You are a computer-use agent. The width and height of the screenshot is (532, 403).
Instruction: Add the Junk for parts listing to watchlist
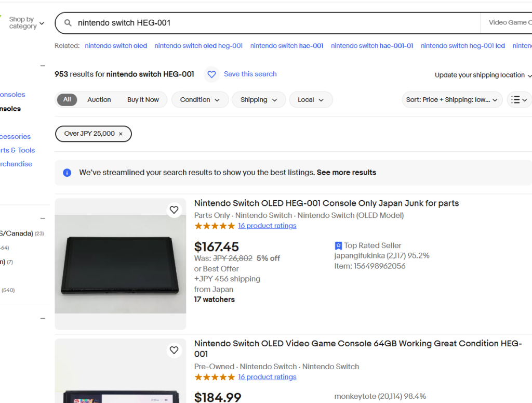(x=174, y=210)
